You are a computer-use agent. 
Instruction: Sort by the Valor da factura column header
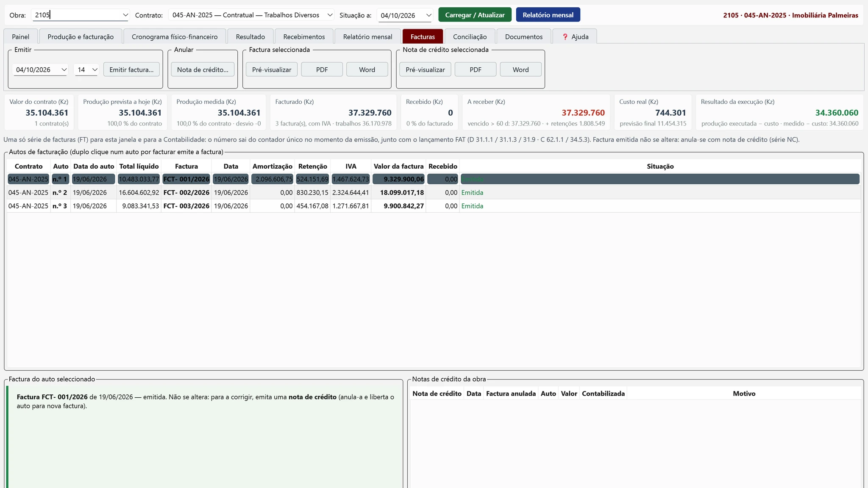tap(398, 166)
